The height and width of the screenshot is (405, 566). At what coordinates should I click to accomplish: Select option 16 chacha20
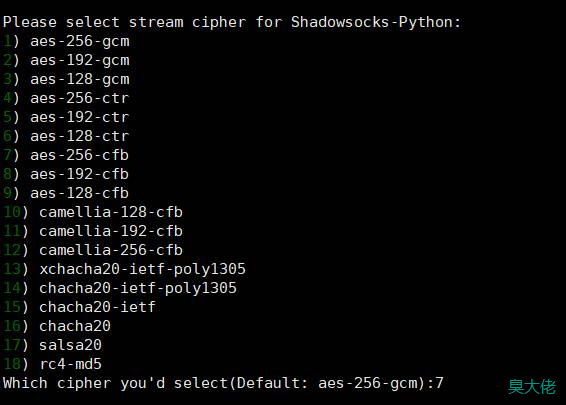pos(57,326)
